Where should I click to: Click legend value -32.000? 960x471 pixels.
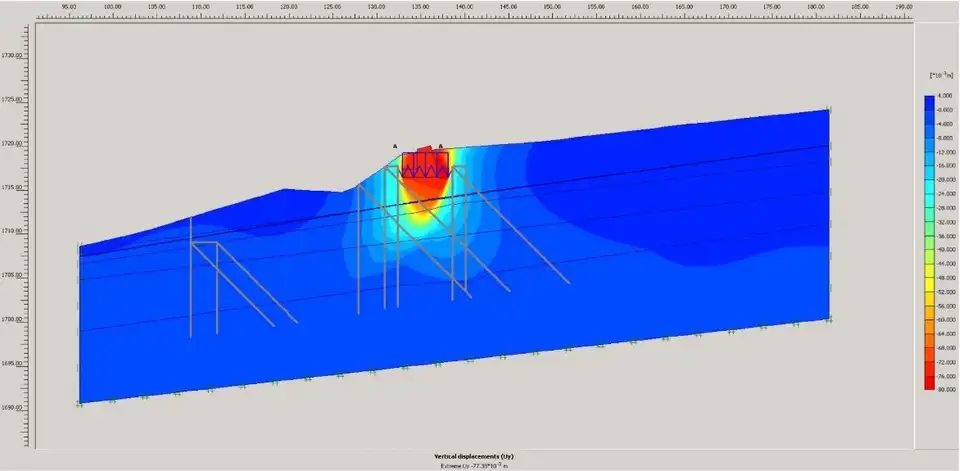click(944, 222)
